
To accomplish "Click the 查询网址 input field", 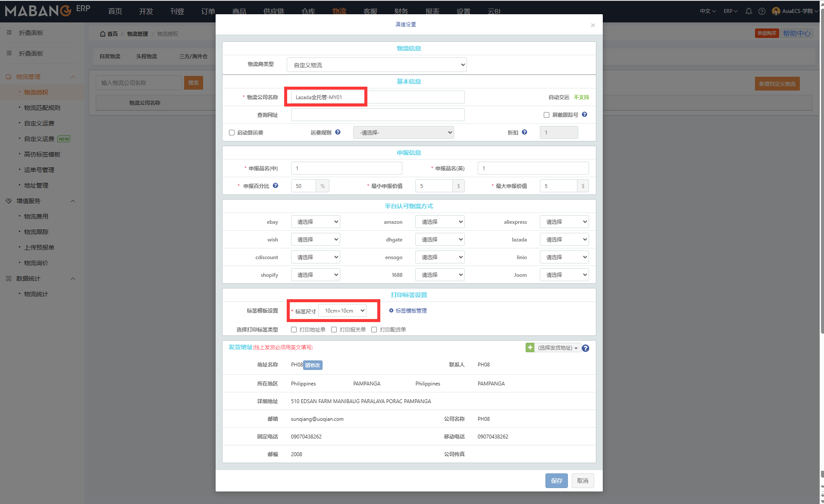I will (378, 115).
